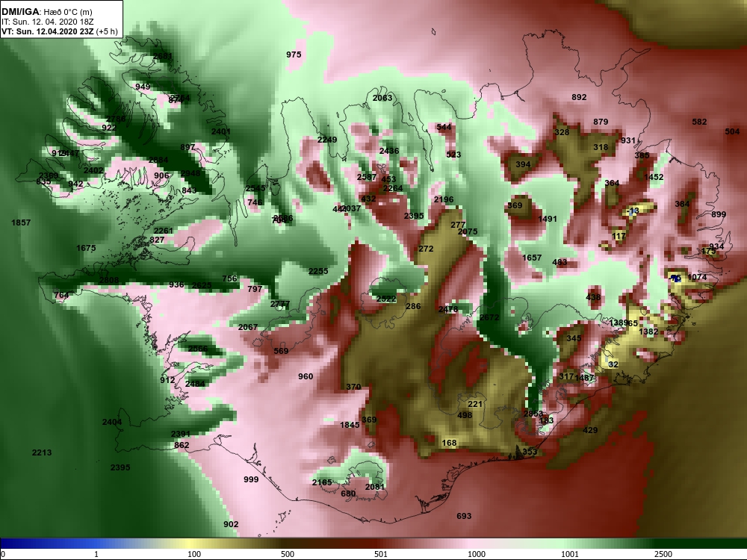Click the map value '756'

coord(229,279)
